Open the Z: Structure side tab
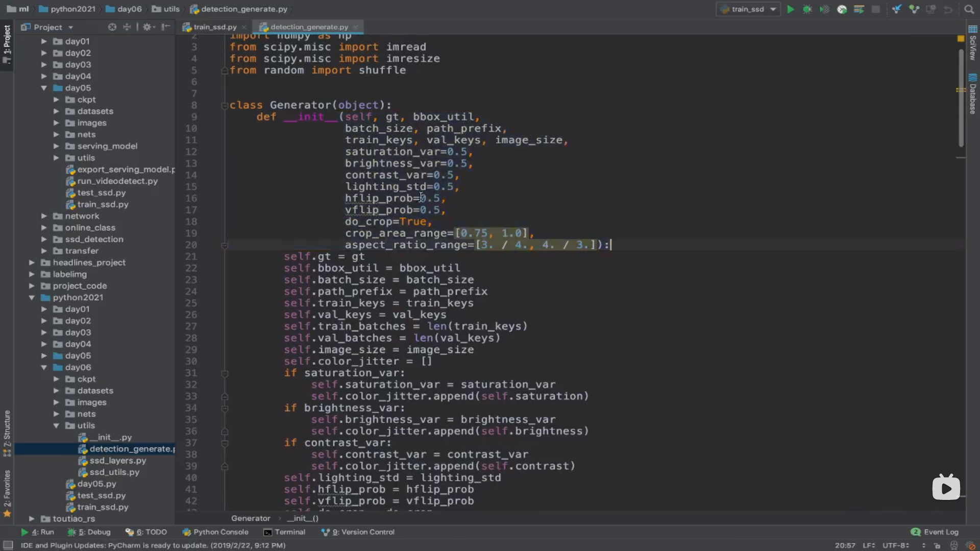Image resolution: width=980 pixels, height=551 pixels. [7, 433]
